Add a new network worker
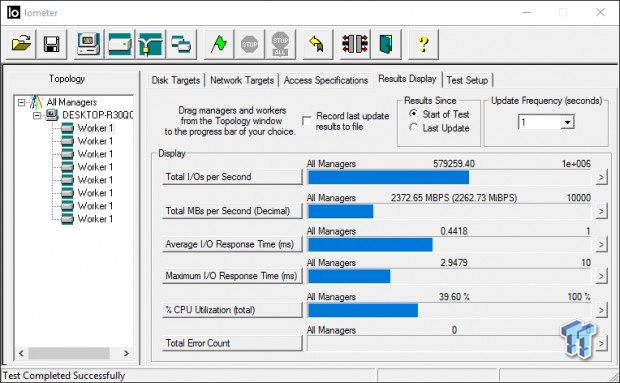Image resolution: width=620 pixels, height=383 pixels. pyautogui.click(x=151, y=44)
